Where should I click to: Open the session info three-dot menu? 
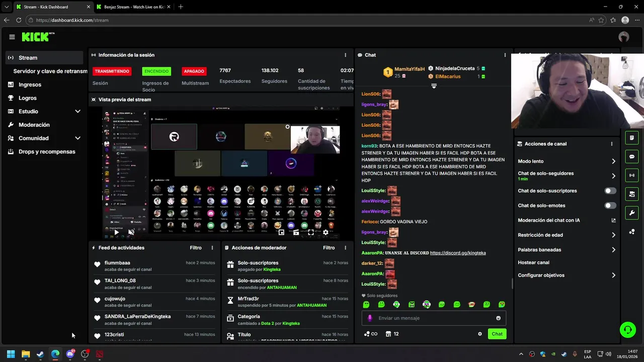tap(345, 55)
